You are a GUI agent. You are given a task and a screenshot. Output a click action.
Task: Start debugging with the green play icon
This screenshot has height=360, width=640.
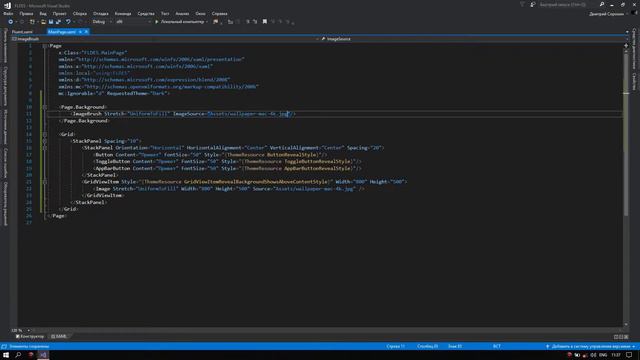coord(156,22)
